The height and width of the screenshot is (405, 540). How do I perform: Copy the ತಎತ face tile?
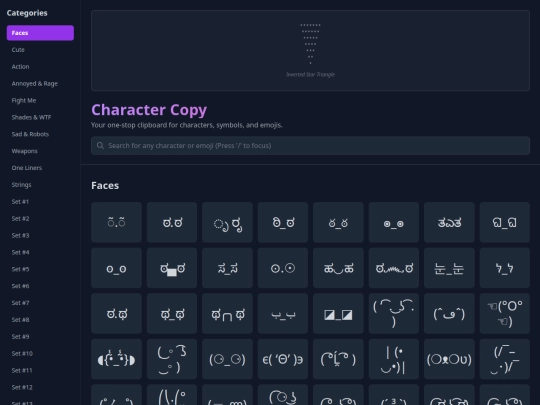[x=449, y=222]
